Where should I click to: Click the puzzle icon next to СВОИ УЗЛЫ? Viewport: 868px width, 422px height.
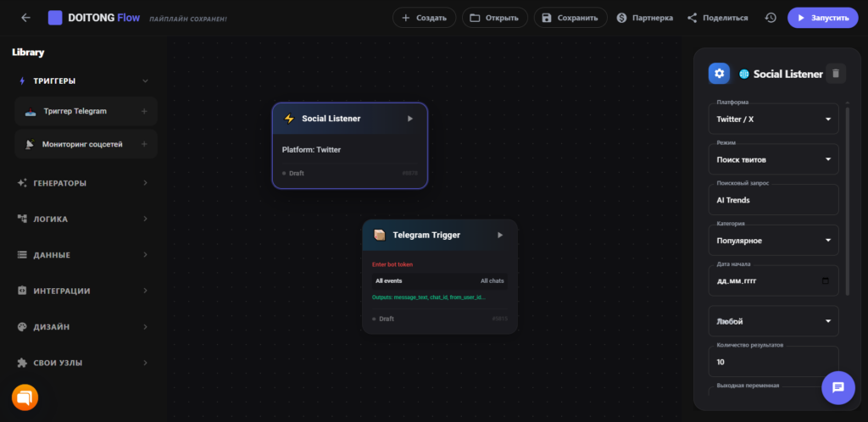(x=22, y=363)
